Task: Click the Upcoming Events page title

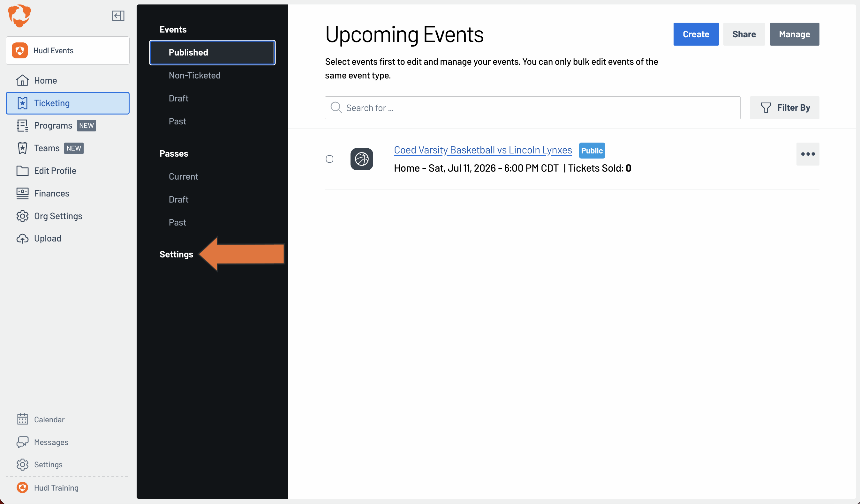Action: [x=404, y=34]
